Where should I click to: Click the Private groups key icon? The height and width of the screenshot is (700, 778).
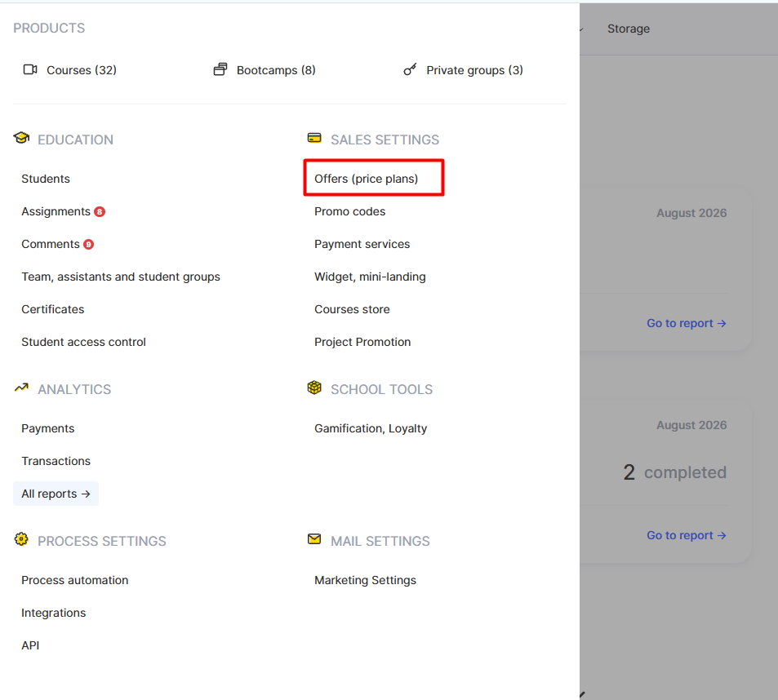click(410, 69)
